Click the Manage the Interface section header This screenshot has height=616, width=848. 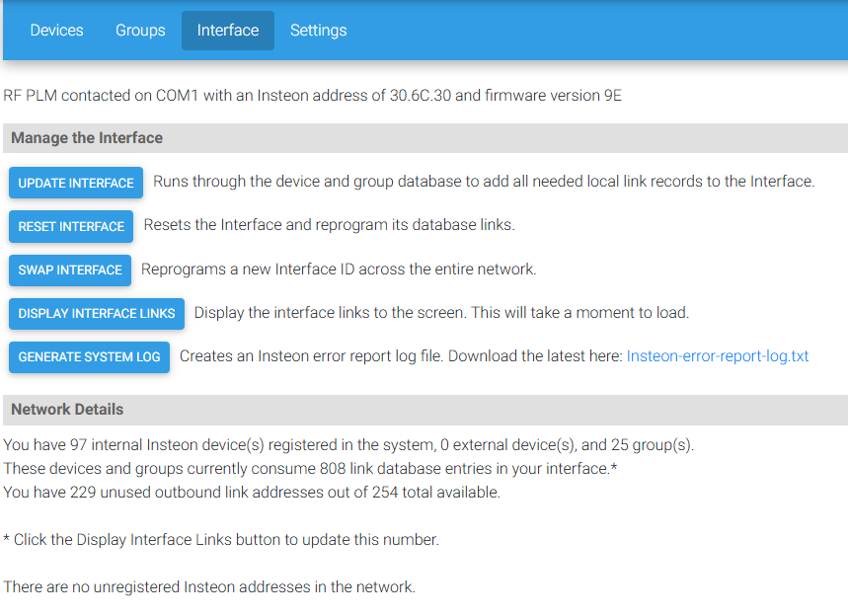coord(425,138)
